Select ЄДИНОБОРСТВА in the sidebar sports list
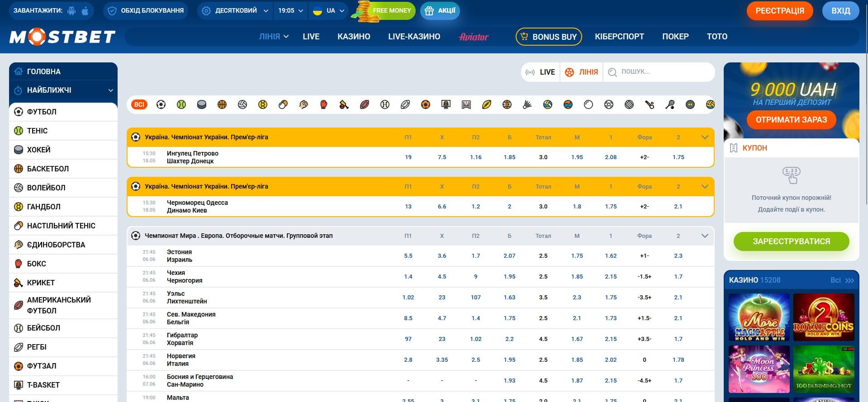Screen dimensions: 868x402 pyautogui.click(x=63, y=245)
